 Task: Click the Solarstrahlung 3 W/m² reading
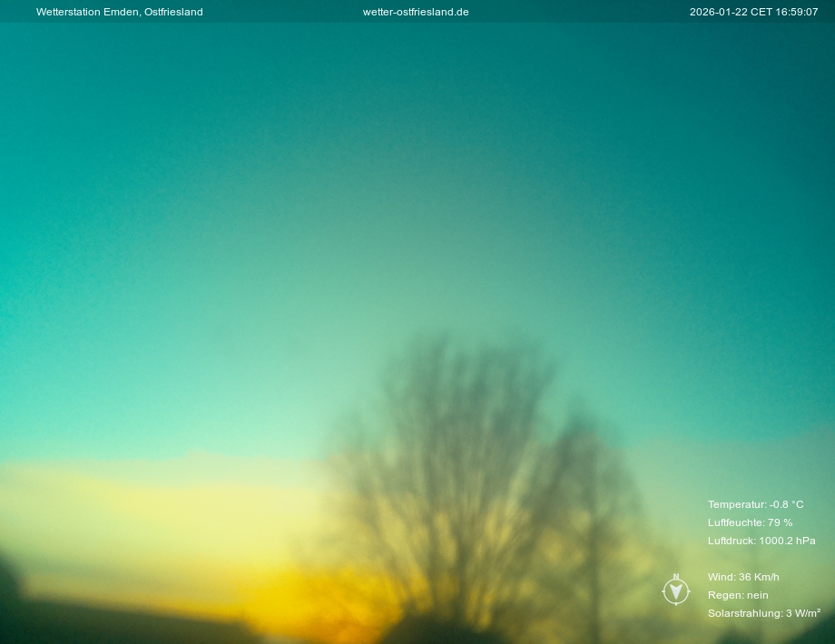(x=763, y=613)
